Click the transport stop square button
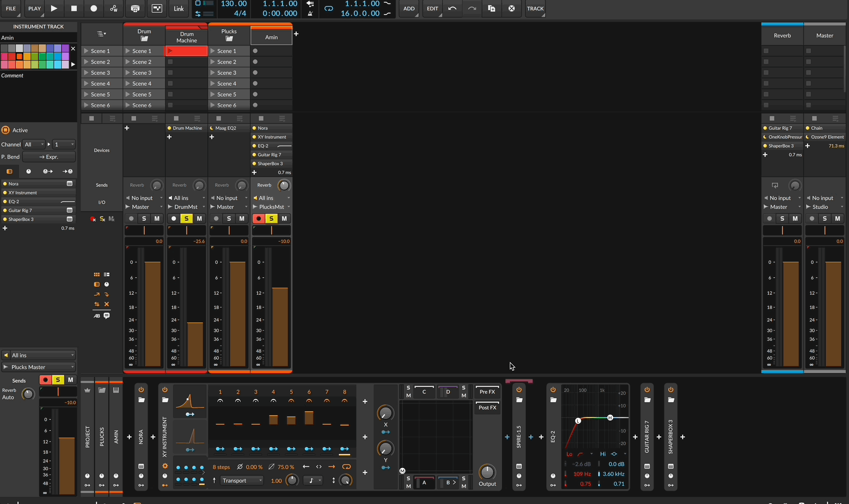The width and height of the screenshot is (849, 504). pyautogui.click(x=74, y=8)
